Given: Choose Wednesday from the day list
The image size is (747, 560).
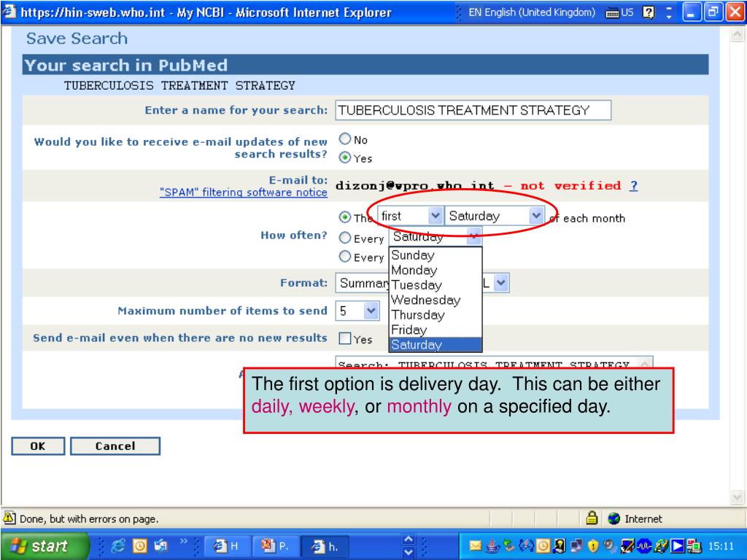Looking at the screenshot, I should pos(436,300).
